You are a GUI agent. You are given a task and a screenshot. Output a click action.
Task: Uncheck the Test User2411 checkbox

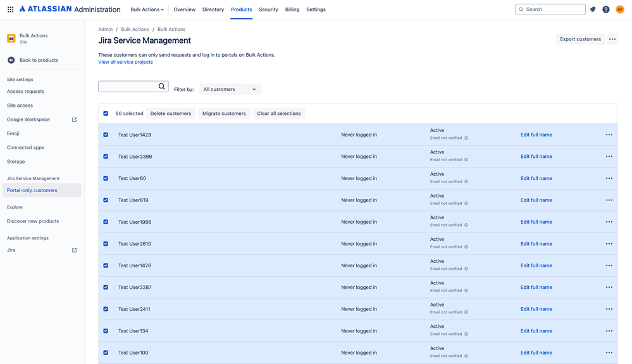(x=106, y=309)
